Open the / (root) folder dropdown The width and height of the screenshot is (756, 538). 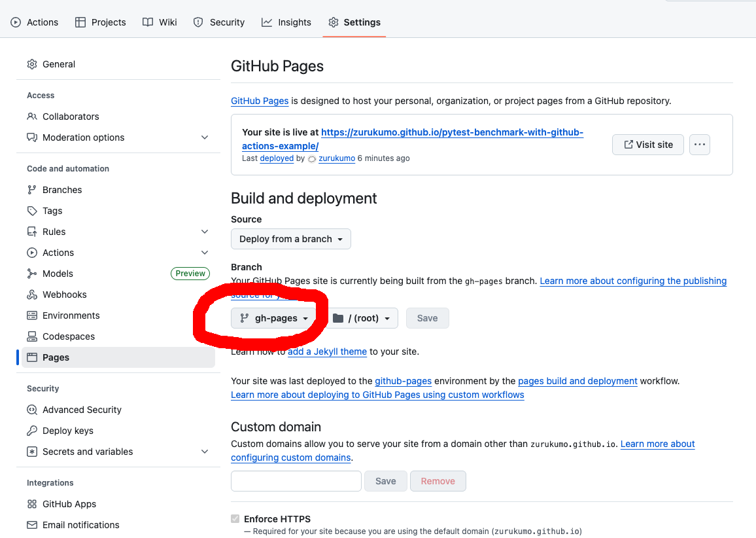[362, 319]
